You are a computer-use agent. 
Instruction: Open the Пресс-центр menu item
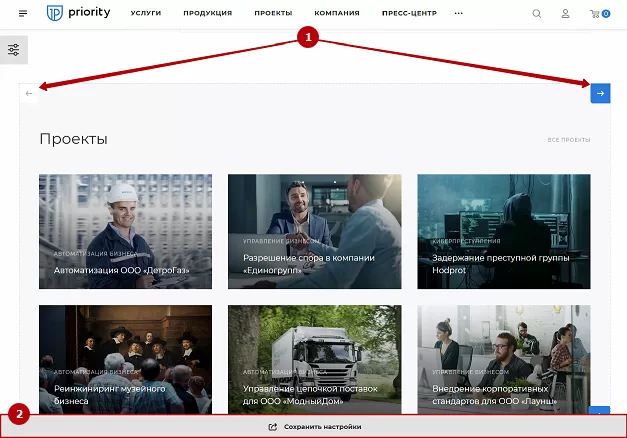409,13
